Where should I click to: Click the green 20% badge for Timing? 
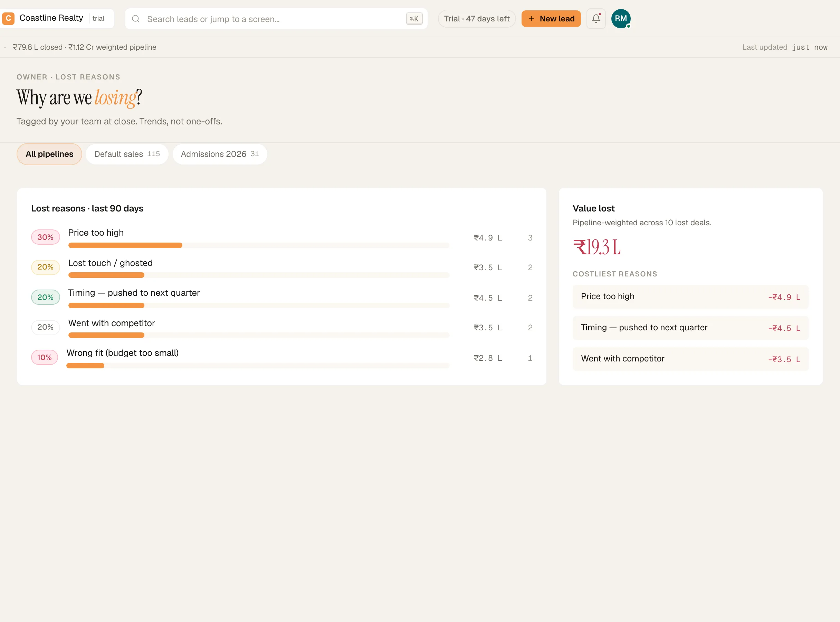click(x=46, y=298)
